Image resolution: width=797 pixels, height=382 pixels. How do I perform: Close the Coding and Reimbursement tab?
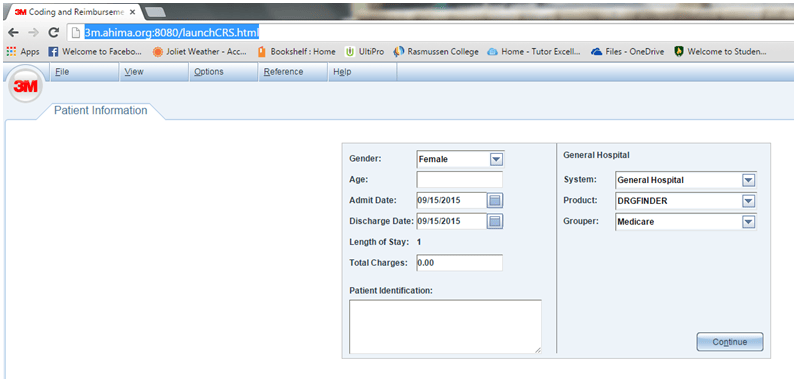[133, 12]
